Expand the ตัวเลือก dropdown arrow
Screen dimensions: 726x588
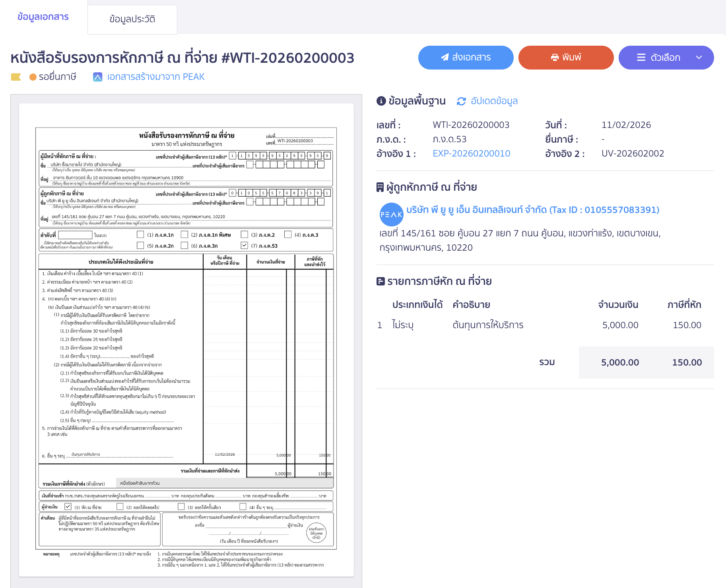[699, 58]
